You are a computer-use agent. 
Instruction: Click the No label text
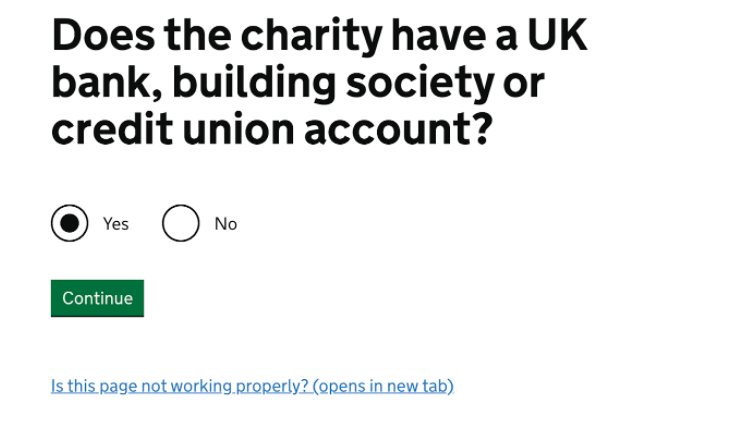pyautogui.click(x=226, y=224)
